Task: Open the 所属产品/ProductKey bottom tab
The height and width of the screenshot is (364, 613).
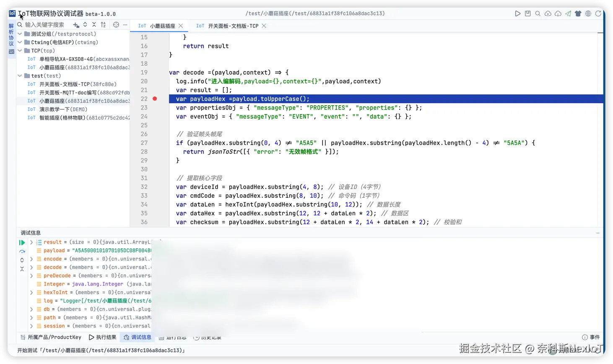Action: [x=51, y=337]
